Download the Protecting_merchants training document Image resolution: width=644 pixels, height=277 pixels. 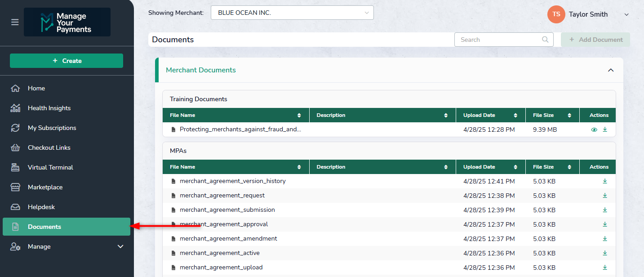point(605,130)
